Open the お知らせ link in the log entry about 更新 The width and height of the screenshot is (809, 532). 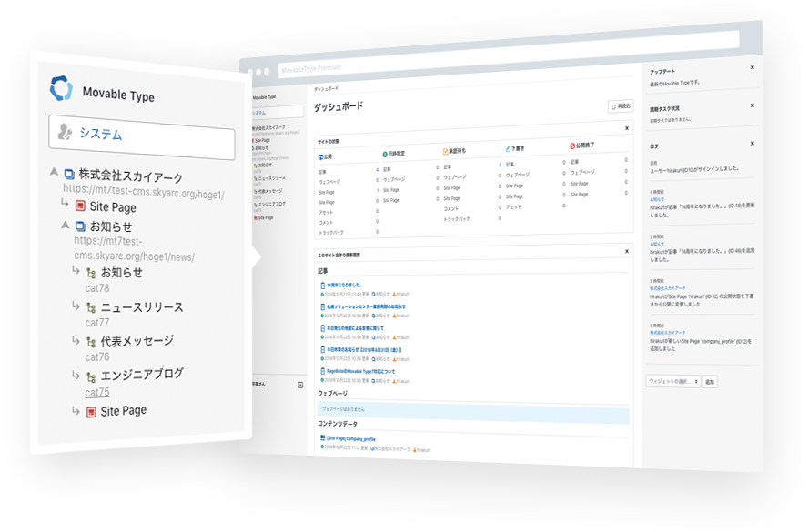657,199
